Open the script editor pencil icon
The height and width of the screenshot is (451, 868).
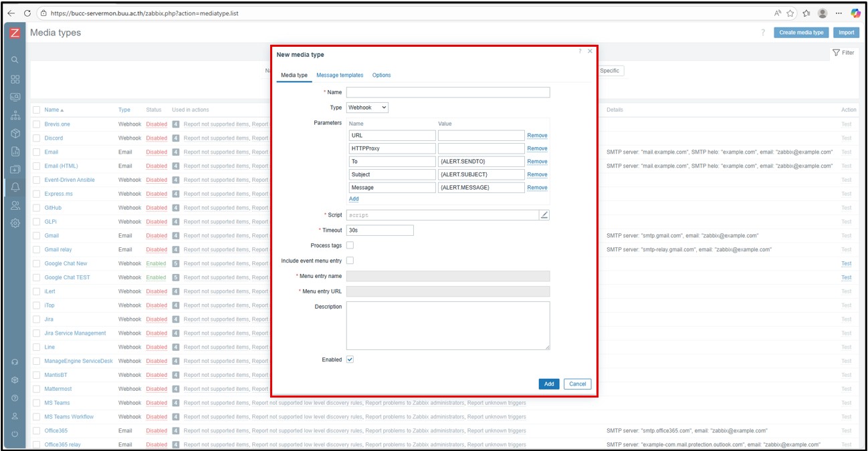coord(544,215)
